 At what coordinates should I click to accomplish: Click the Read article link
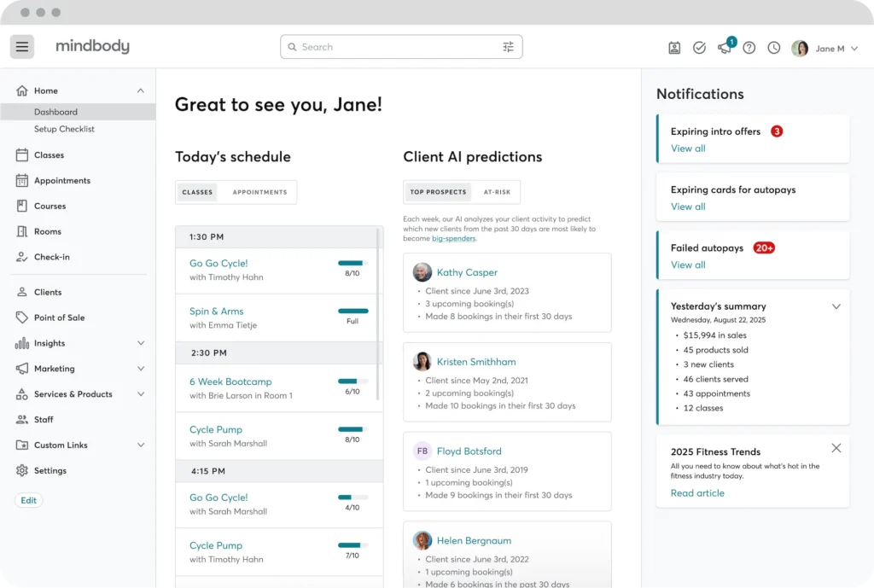(697, 493)
